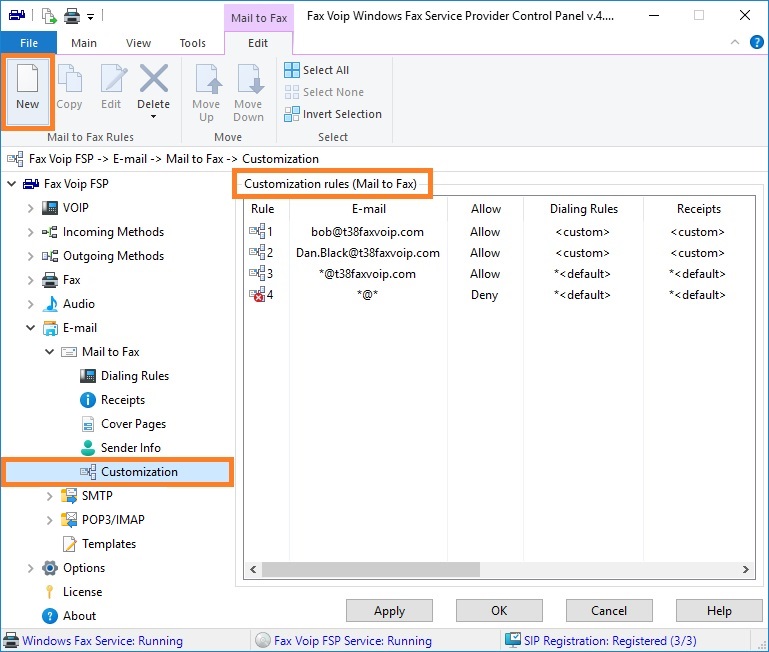Viewport: 769px width, 652px height.
Task: Click the Copy rule icon
Action: 69,78
